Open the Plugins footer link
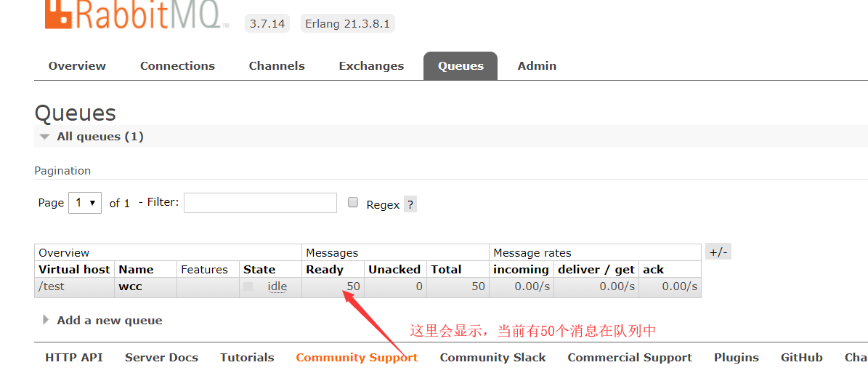The width and height of the screenshot is (868, 381). pyautogui.click(x=737, y=358)
